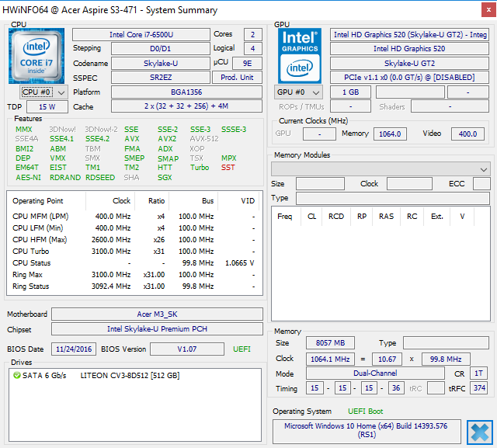Click the Freq column header
Screen dimensions: 497x448
coord(285,217)
